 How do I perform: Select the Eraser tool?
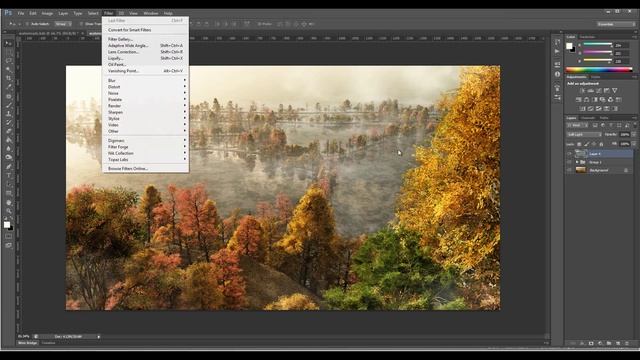(x=9, y=131)
